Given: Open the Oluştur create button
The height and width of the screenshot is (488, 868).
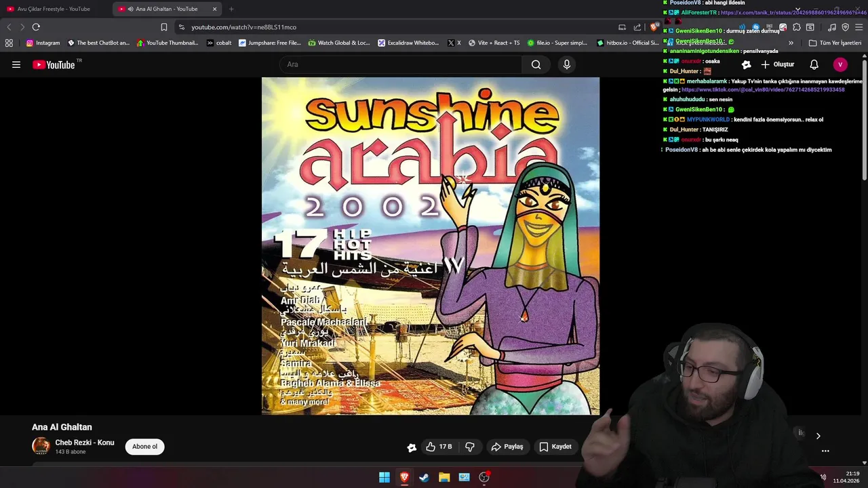Looking at the screenshot, I should 777,64.
